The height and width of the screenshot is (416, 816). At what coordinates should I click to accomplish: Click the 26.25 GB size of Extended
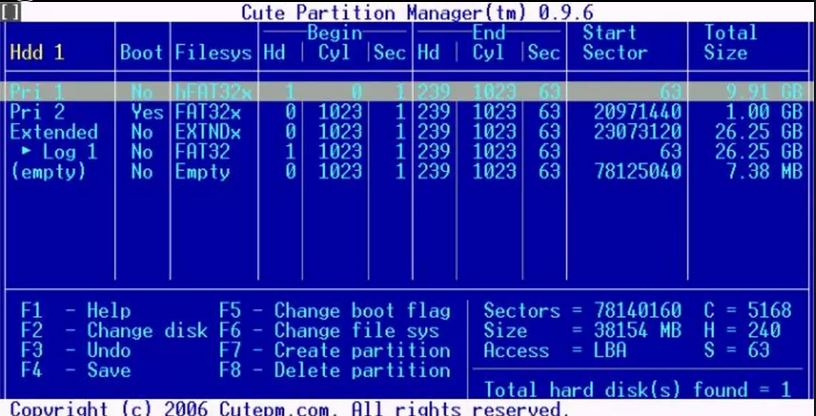point(759,131)
